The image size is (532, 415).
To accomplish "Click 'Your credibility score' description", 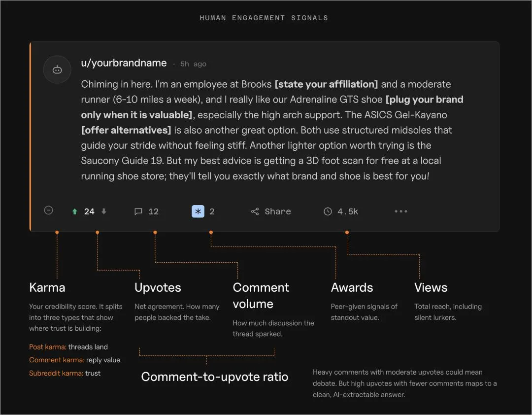I will point(76,317).
